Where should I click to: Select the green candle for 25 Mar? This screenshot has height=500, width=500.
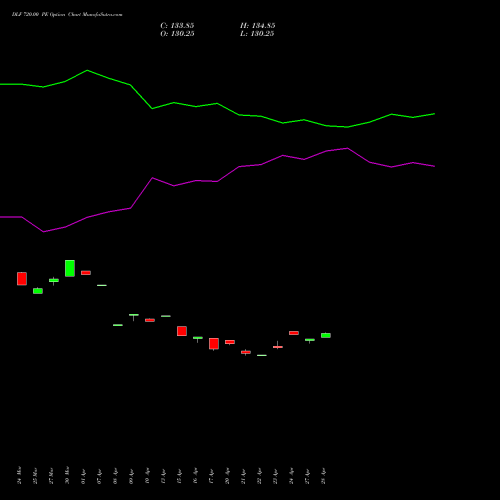(38, 291)
